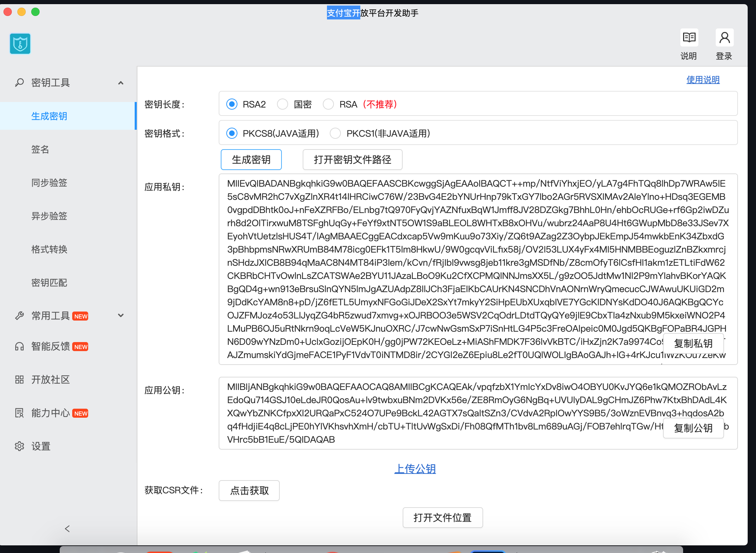Viewport: 756px width, 553px height.
Task: Click the 开放社区 grid icon
Action: pos(19,380)
